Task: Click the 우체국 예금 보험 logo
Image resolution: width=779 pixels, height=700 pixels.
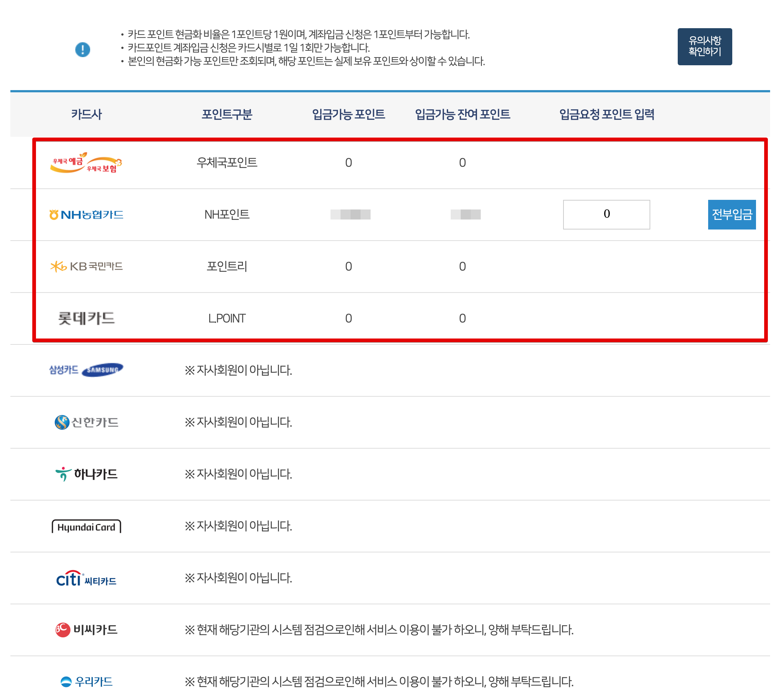Action: 86,163
